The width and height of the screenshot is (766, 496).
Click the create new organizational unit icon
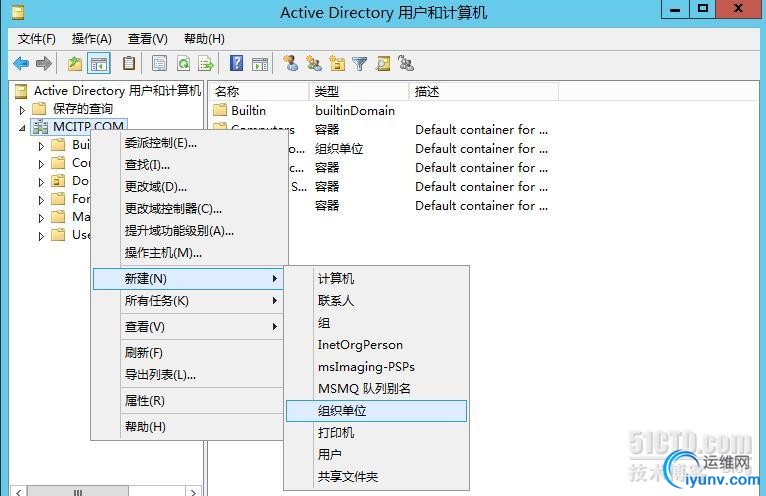pyautogui.click(x=337, y=64)
